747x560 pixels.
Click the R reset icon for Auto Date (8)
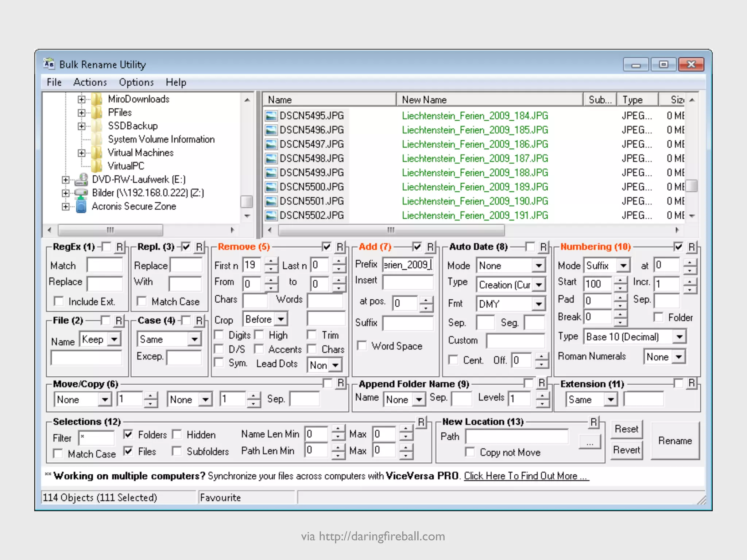543,247
